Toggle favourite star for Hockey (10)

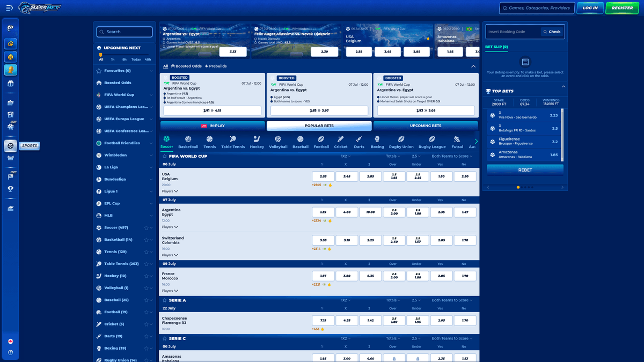click(x=146, y=276)
